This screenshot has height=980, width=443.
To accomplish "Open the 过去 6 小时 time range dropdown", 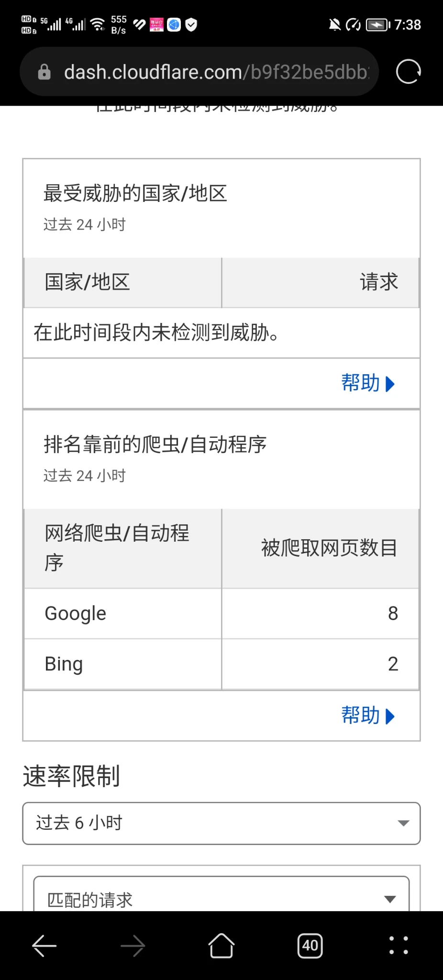I will point(221,823).
